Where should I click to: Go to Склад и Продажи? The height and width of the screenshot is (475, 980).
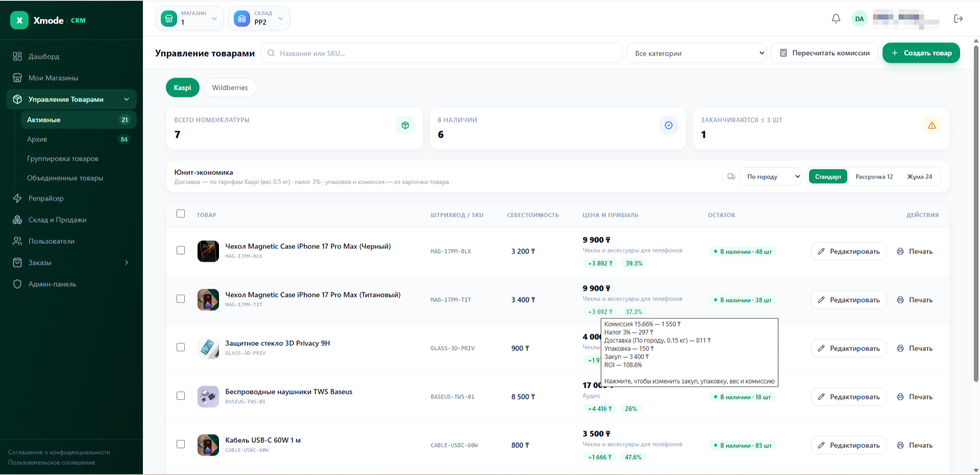click(x=71, y=220)
